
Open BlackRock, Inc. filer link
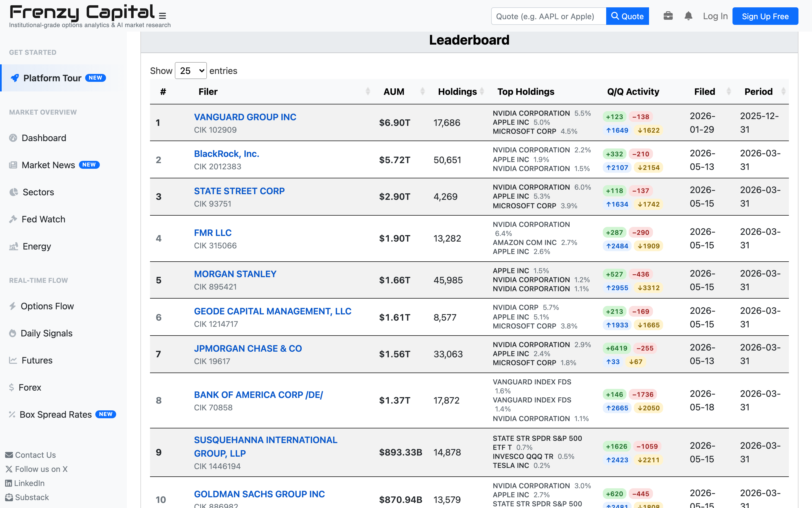226,154
